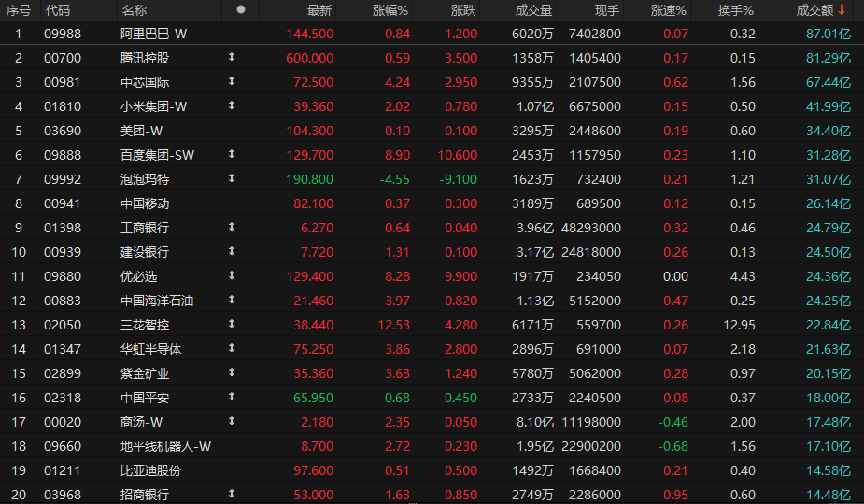Click the marker icon in 百度集团-SW row
The width and height of the screenshot is (864, 504).
[232, 154]
